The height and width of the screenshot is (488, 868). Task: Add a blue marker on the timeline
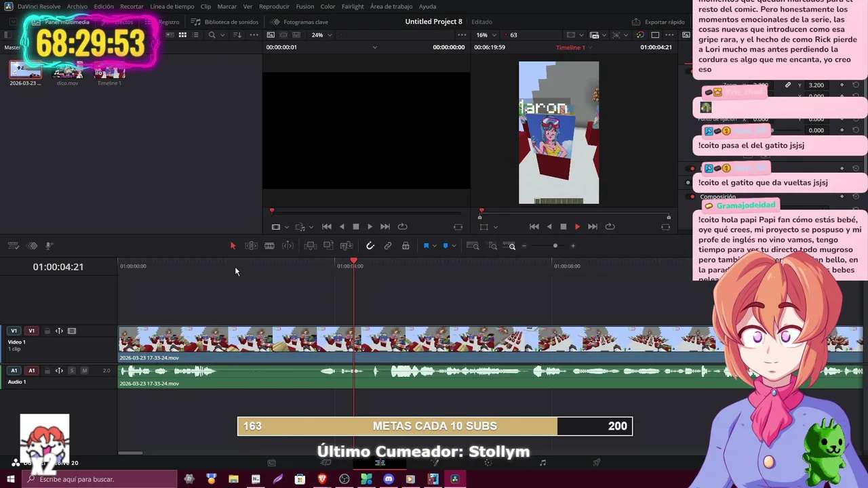(446, 246)
